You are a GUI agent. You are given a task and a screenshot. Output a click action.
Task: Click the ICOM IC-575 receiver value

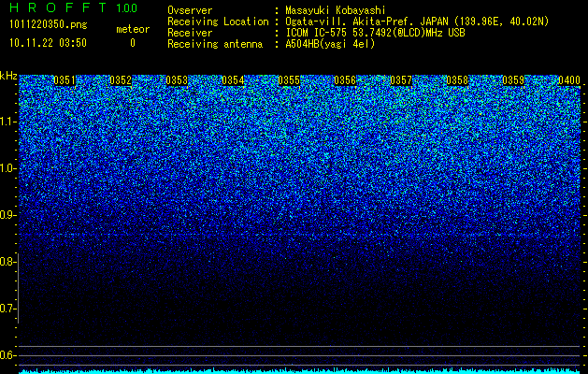(375, 33)
